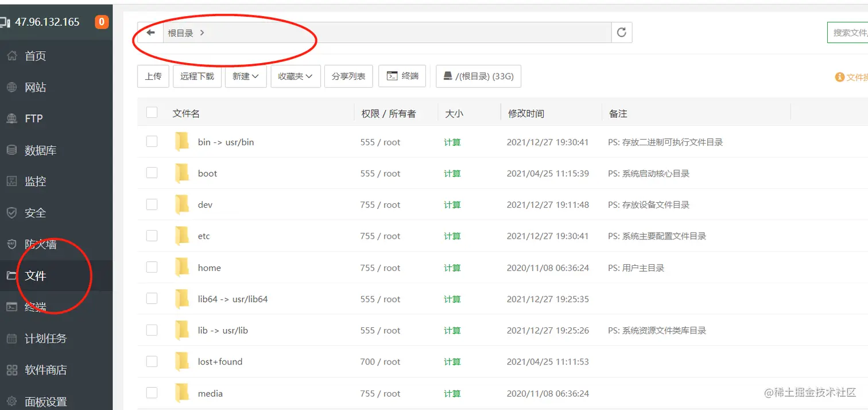Select the home row checkbox
Image resolution: width=868 pixels, height=410 pixels.
[x=152, y=267]
